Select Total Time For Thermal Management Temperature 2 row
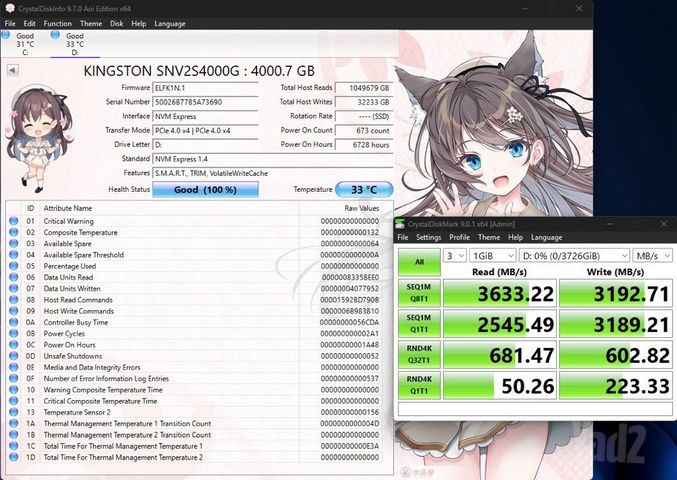This screenshot has width=677, height=480. pos(194,457)
